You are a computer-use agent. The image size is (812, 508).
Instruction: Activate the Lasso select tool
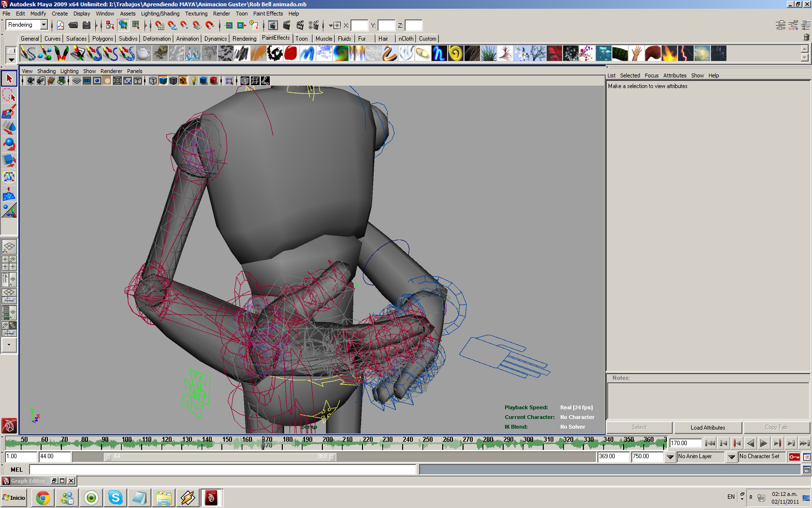(9, 95)
